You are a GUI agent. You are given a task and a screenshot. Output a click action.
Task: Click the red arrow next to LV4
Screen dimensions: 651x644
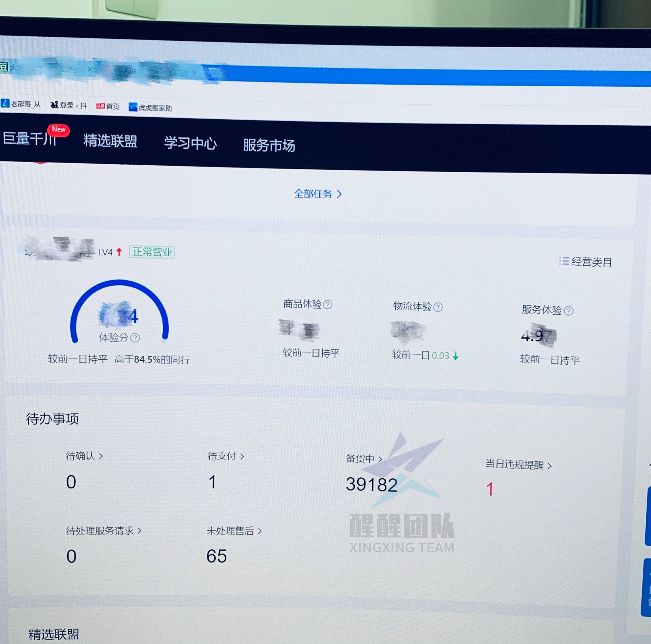coord(119,252)
